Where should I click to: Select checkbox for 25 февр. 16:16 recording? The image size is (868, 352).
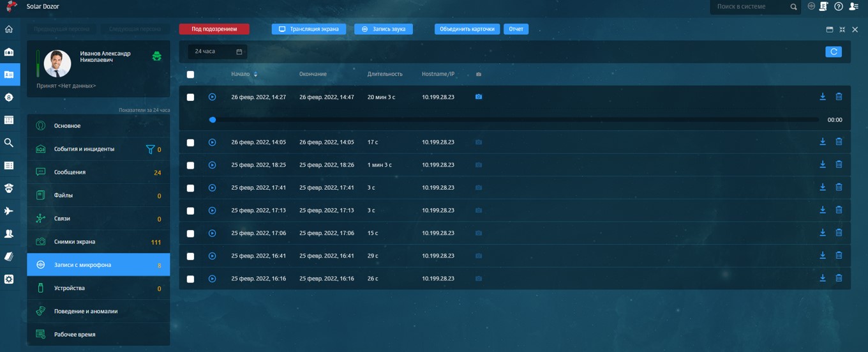click(x=190, y=279)
